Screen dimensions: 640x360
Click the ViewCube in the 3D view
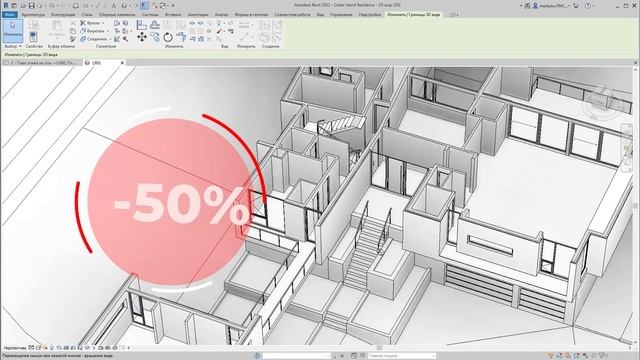coord(601,101)
